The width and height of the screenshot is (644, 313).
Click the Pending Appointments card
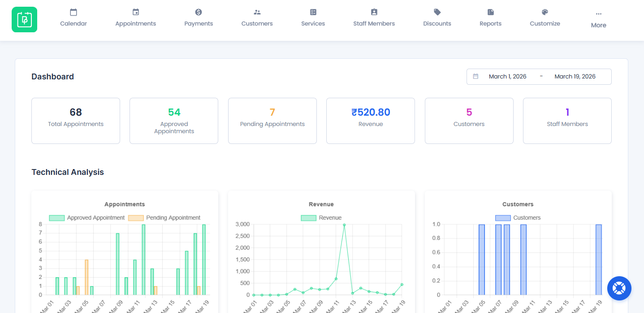272,121
